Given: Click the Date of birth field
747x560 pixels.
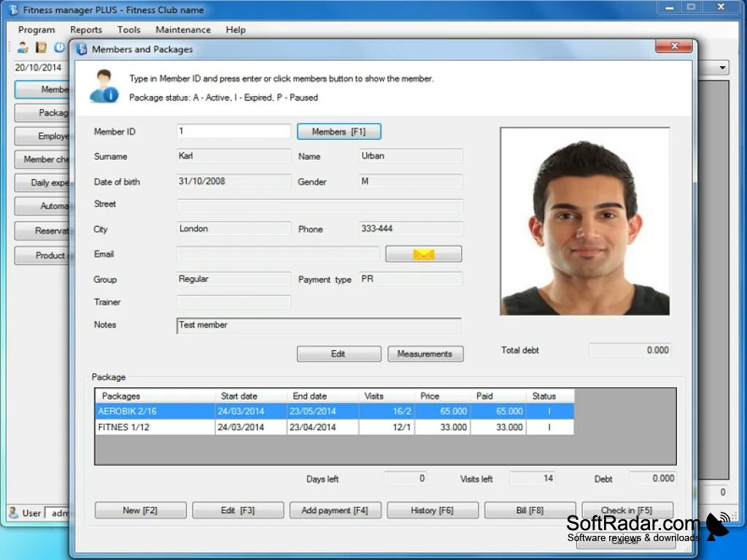Looking at the screenshot, I should pos(233,181).
